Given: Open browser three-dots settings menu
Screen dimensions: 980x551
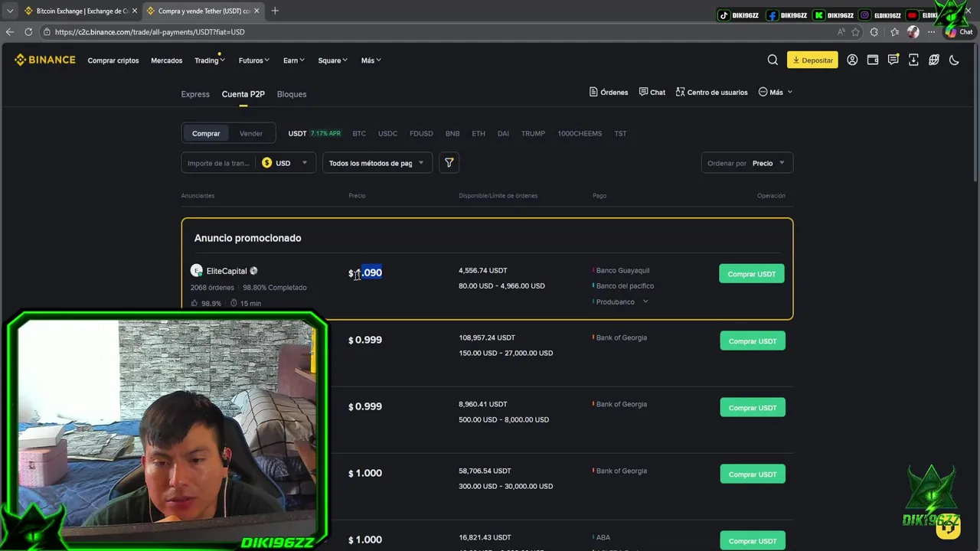Looking at the screenshot, I should tap(932, 32).
